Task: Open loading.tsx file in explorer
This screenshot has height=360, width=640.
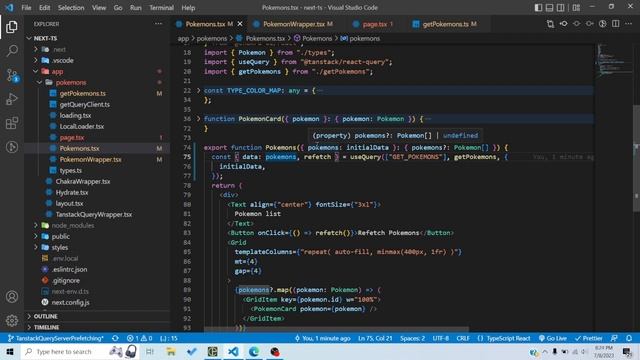Action: [x=75, y=116]
